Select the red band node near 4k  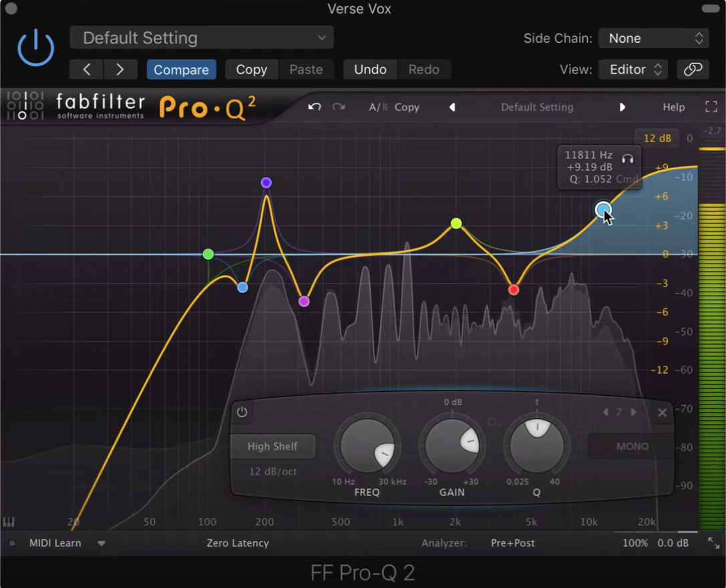point(514,290)
